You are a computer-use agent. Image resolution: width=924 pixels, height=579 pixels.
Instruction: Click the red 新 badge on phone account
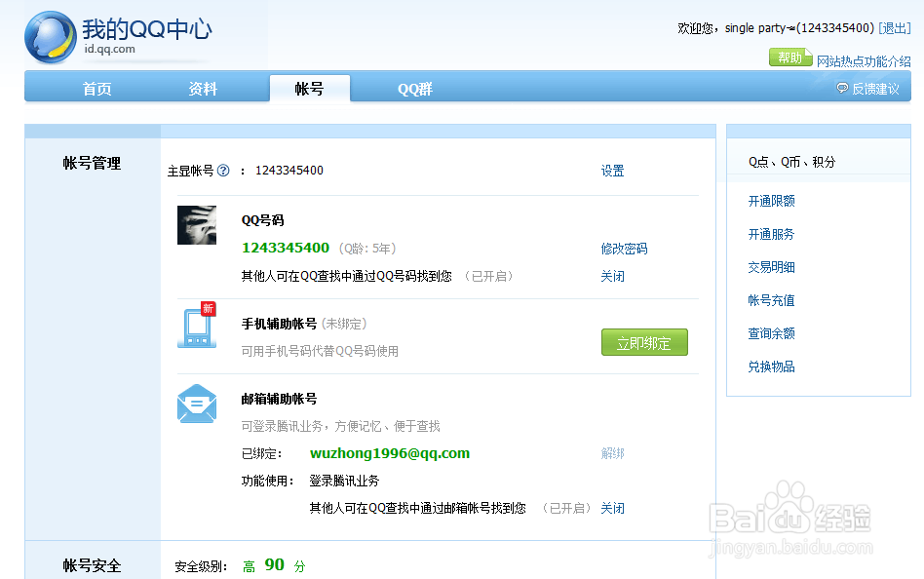pyautogui.click(x=208, y=307)
